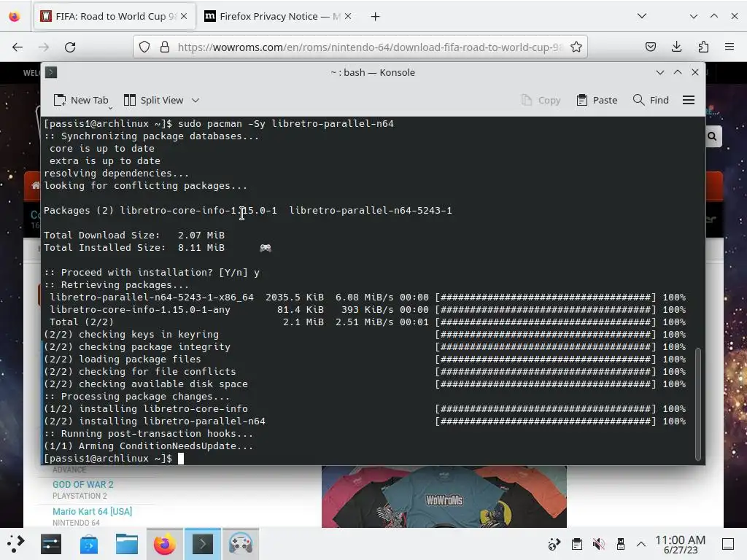Paste clipboard into Konsole
The height and width of the screenshot is (560, 747).
[597, 100]
